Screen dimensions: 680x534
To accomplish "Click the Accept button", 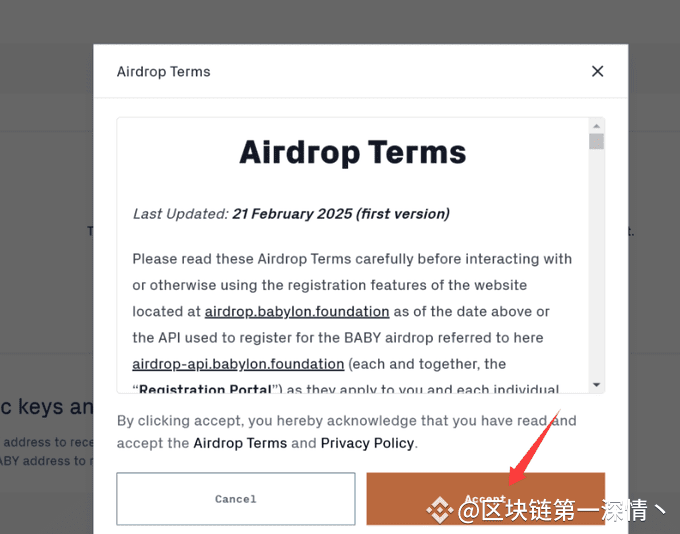I will tap(485, 499).
